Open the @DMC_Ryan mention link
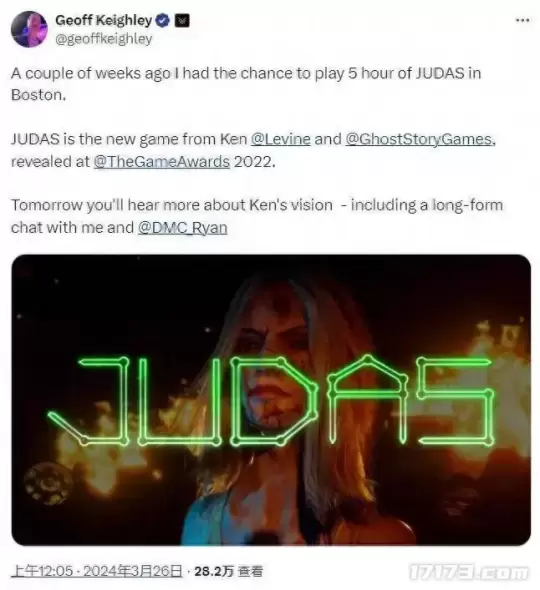 [183, 228]
